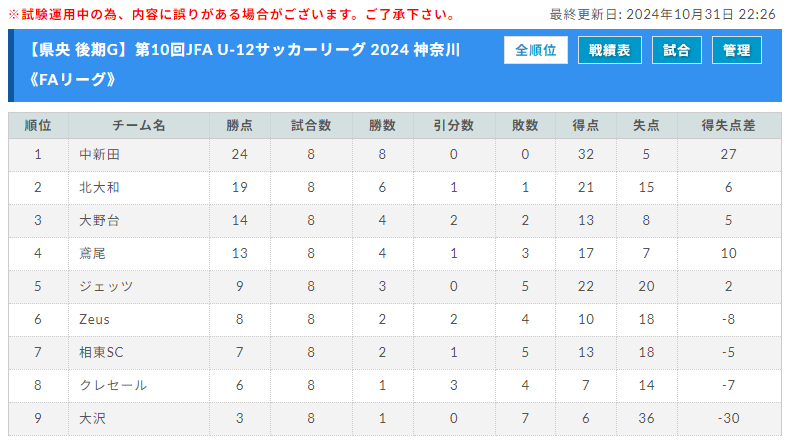Select team ジェッツ in the table

pos(106,286)
